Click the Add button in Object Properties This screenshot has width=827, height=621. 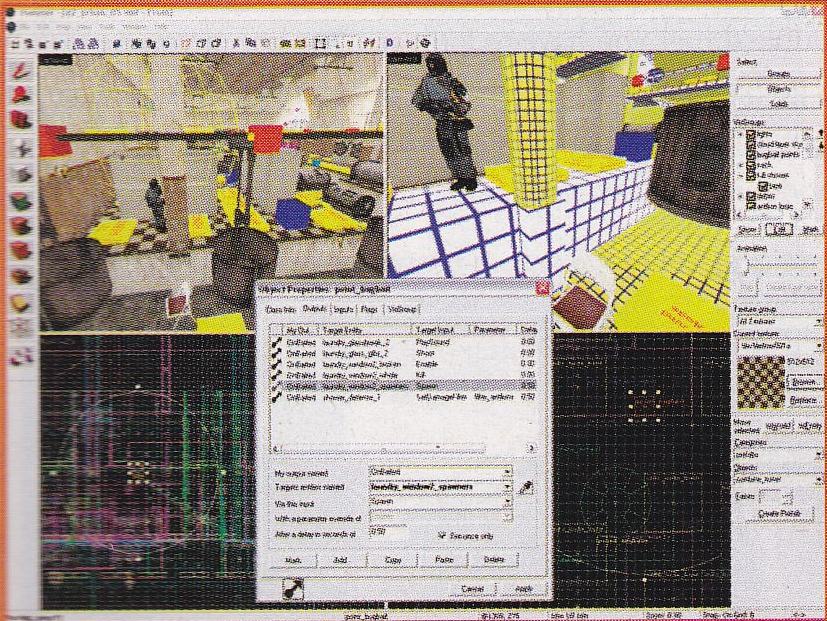tap(341, 560)
